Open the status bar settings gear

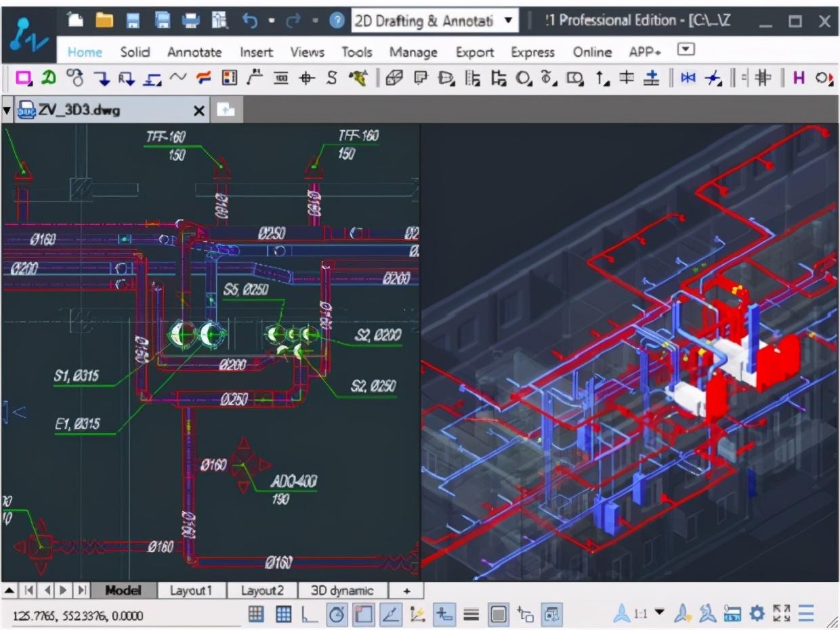click(758, 615)
